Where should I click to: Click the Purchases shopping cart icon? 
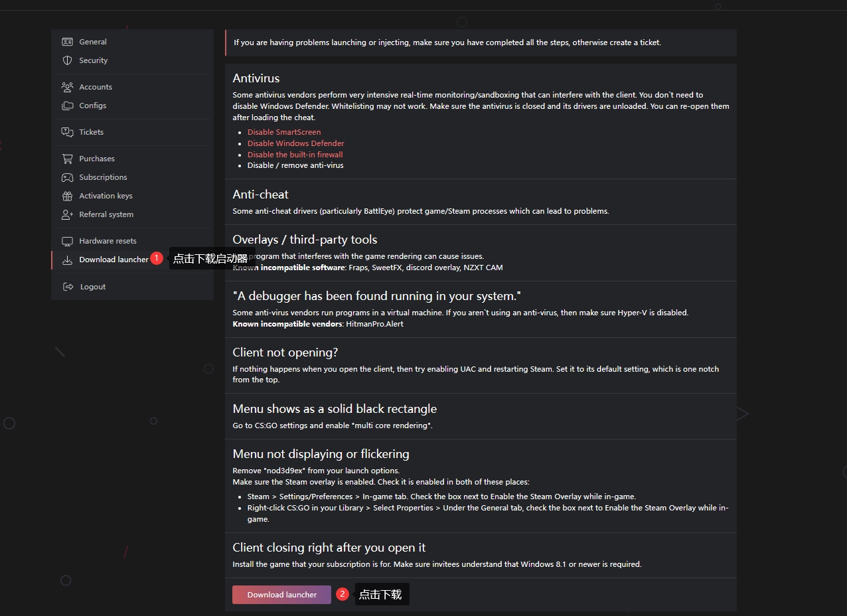pyautogui.click(x=67, y=159)
